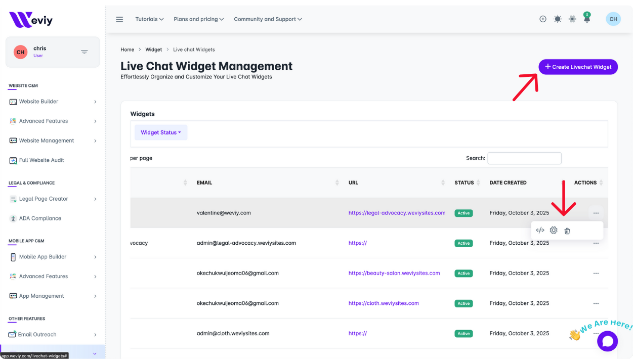The image size is (633, 364).
Task: Click the trash delete icon in popup
Action: [x=567, y=231]
